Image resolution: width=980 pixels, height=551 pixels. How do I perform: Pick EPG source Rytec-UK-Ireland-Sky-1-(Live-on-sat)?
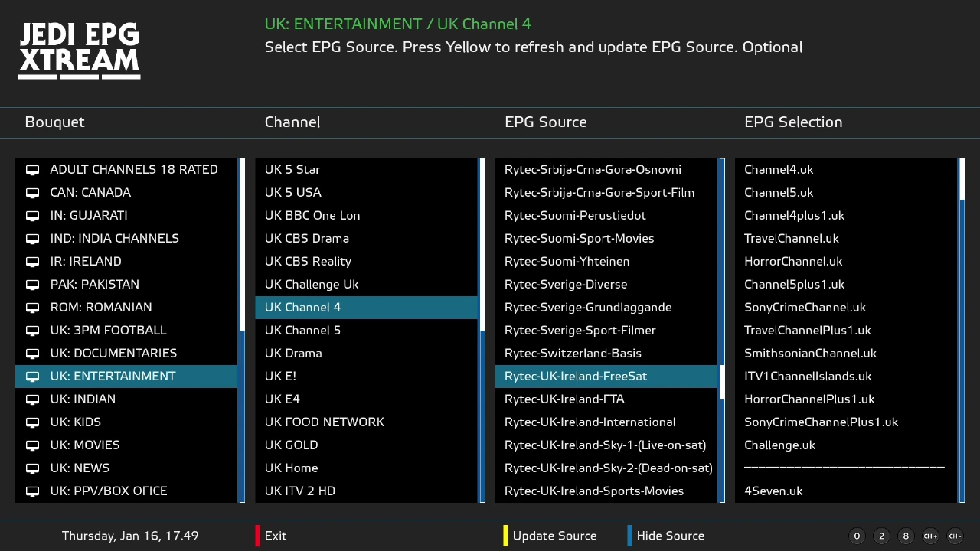(606, 445)
